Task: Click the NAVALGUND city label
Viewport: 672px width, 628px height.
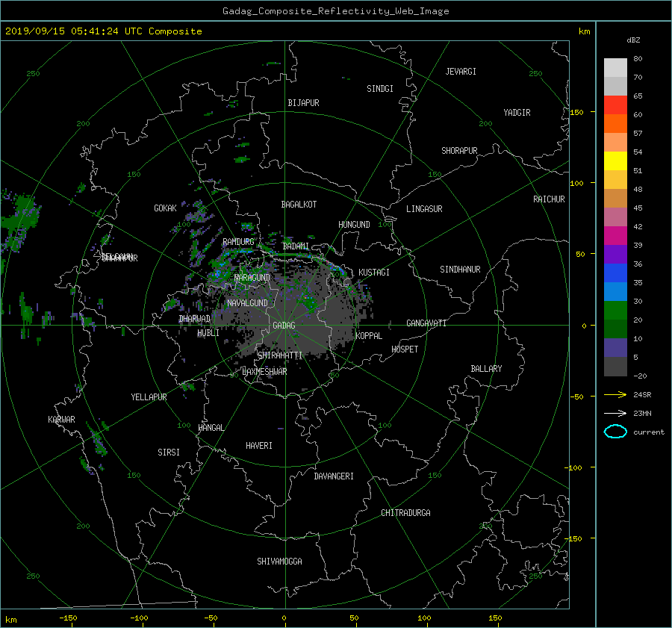Action: click(x=247, y=303)
